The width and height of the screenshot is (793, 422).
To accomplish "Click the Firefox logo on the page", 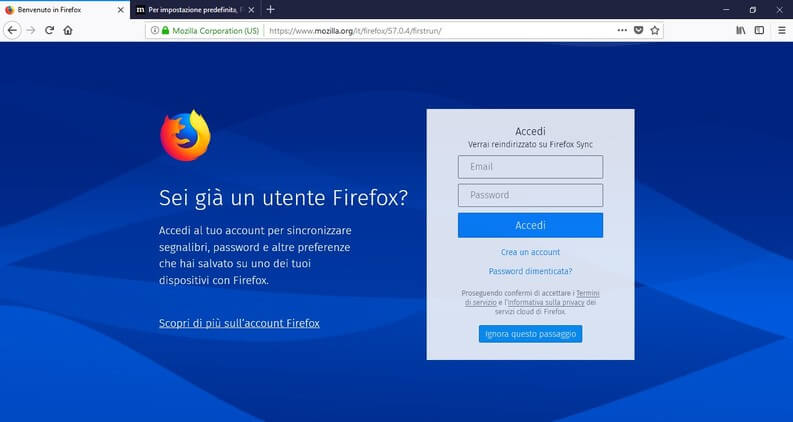I will 186,136.
